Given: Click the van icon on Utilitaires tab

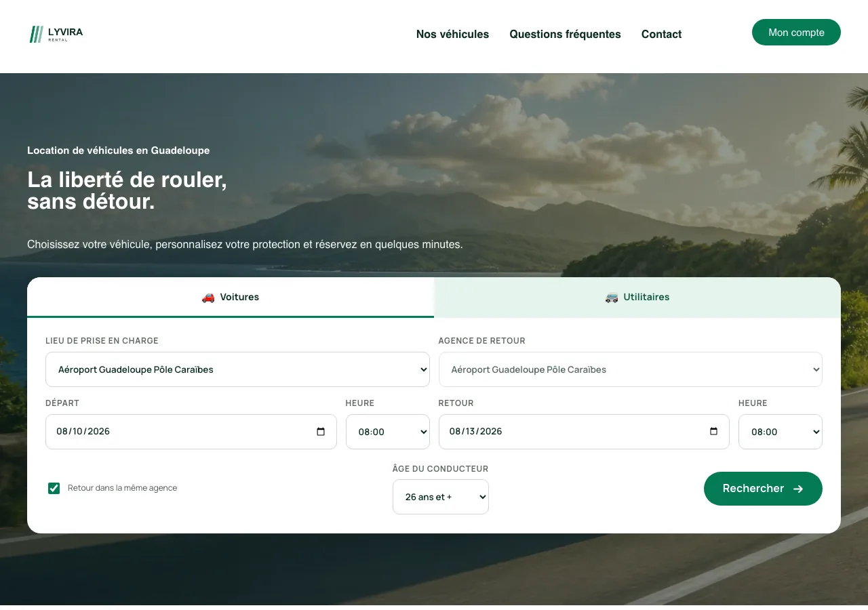Looking at the screenshot, I should click(x=612, y=298).
